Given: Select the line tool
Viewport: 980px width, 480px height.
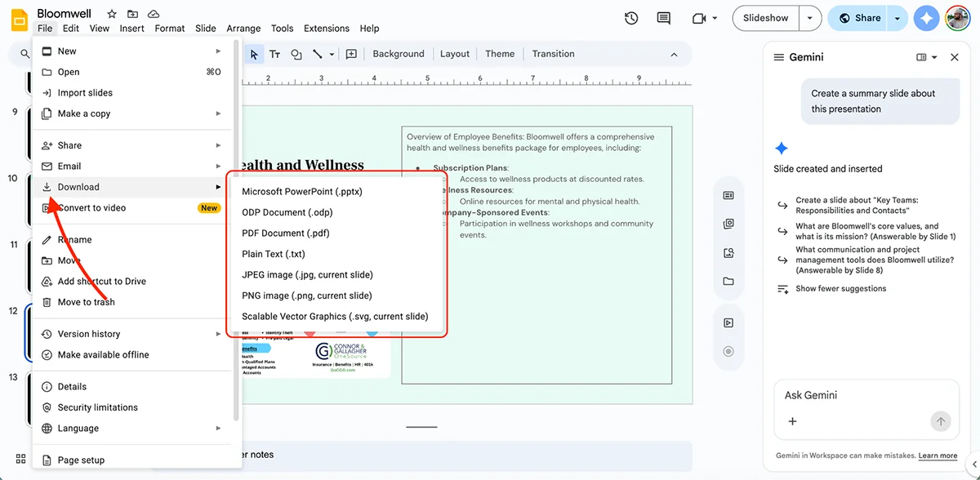Looking at the screenshot, I should tap(318, 54).
